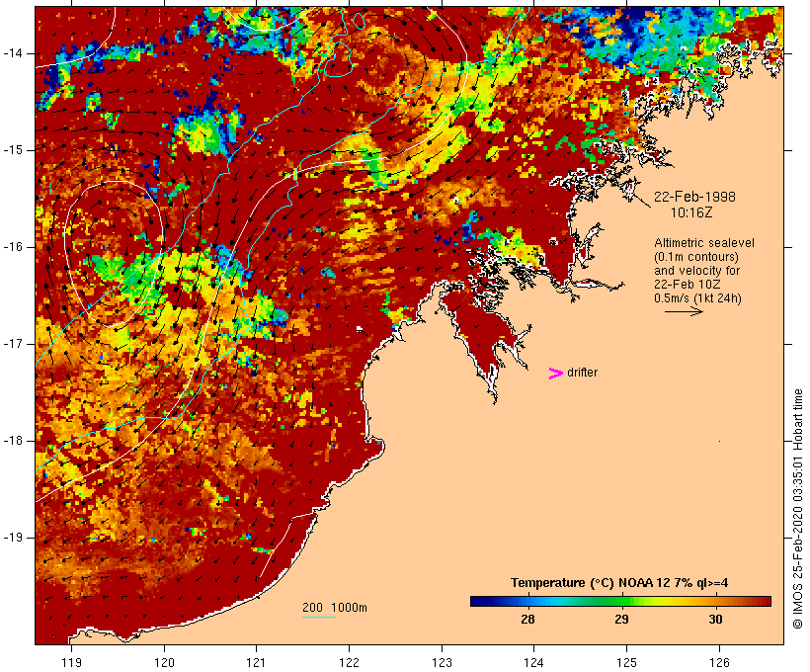
Task: Click the 30 tick label on colorbar
Action: pos(715,619)
